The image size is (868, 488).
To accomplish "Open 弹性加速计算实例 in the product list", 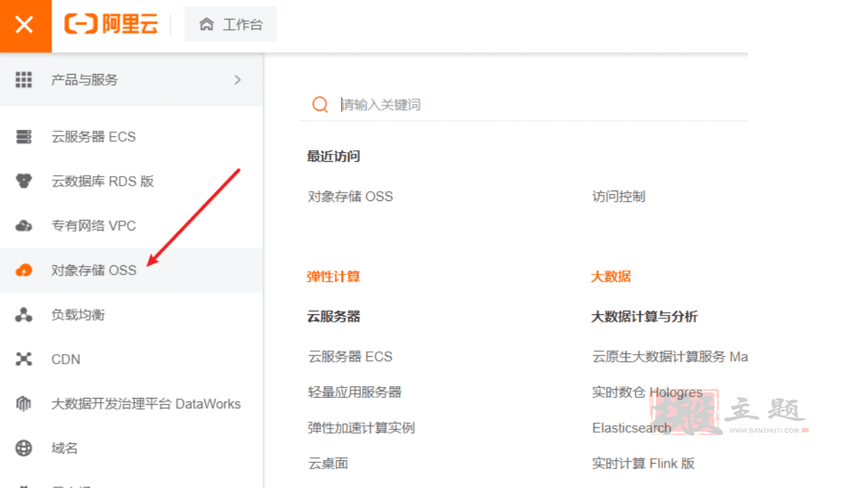I will [361, 428].
